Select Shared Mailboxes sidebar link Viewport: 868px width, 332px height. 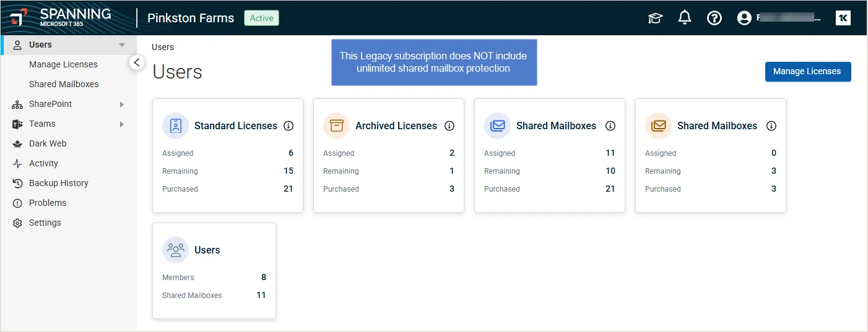click(x=64, y=84)
